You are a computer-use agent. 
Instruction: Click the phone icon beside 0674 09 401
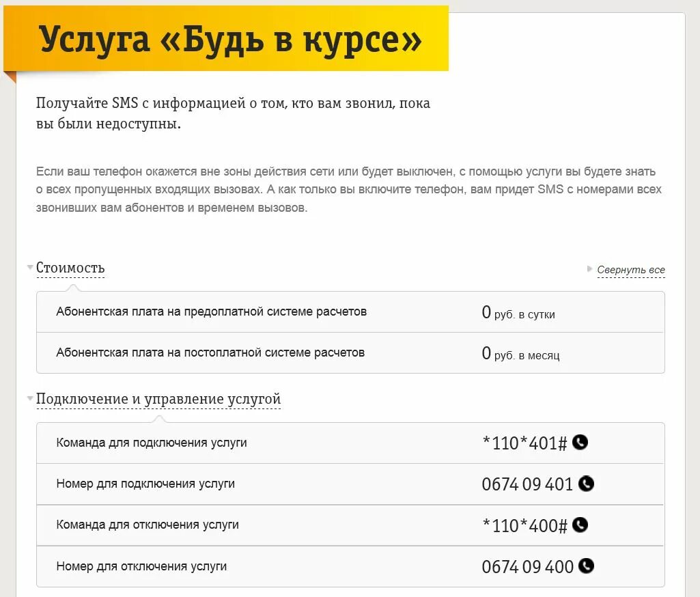586,484
